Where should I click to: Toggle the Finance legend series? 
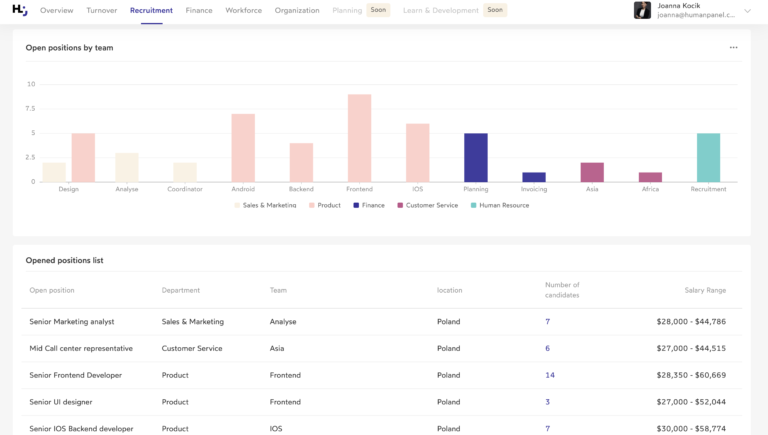[368, 205]
